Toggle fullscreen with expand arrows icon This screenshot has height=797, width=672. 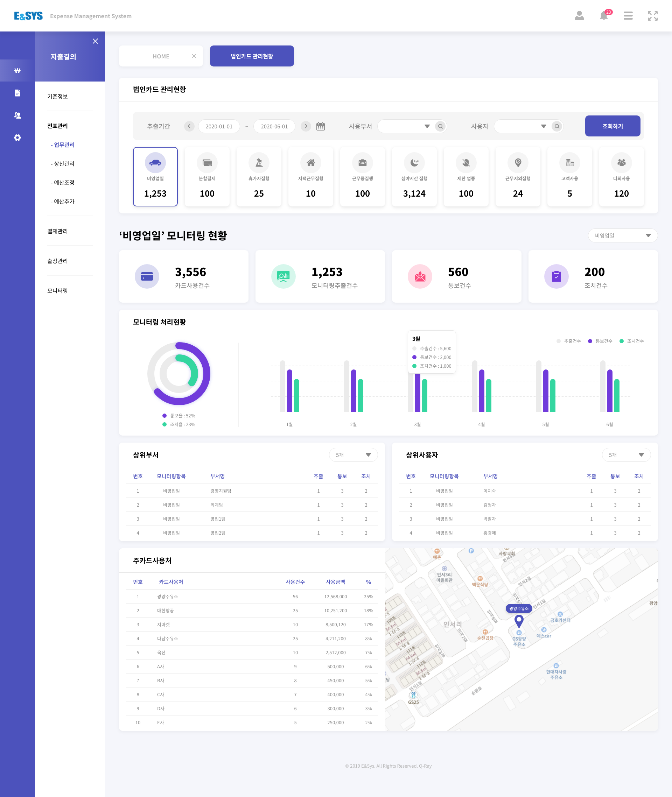click(652, 16)
